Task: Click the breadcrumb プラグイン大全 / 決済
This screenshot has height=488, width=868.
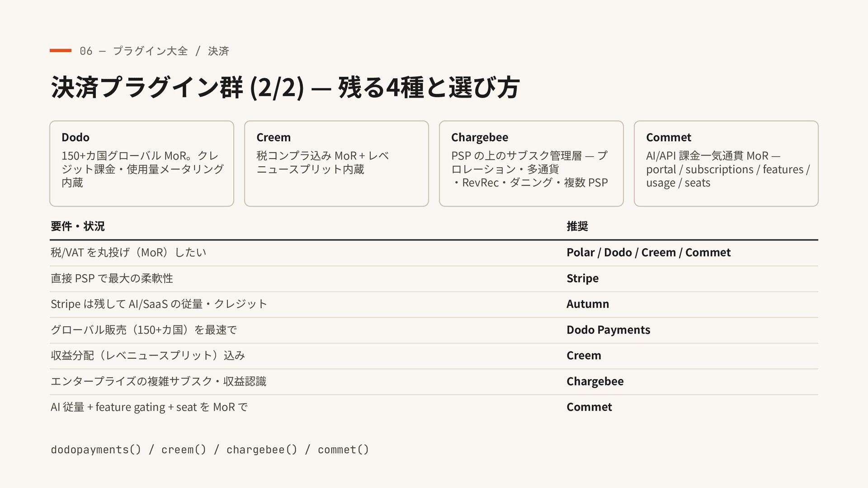Action: (x=171, y=51)
